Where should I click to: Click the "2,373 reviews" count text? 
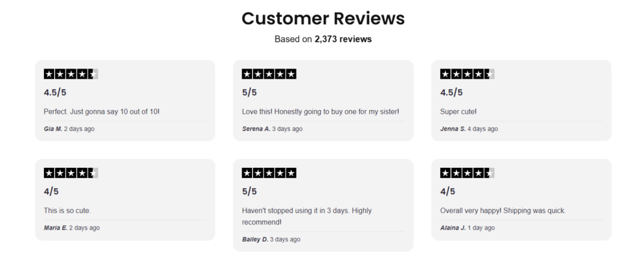pyautogui.click(x=343, y=39)
